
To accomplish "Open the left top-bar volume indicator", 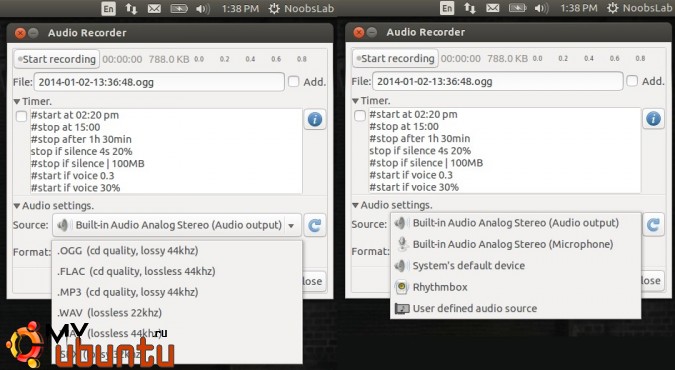I will (x=202, y=9).
